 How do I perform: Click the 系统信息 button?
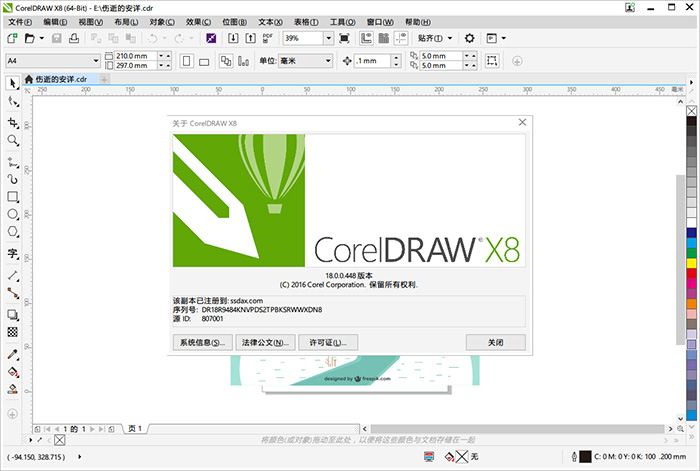[202, 342]
